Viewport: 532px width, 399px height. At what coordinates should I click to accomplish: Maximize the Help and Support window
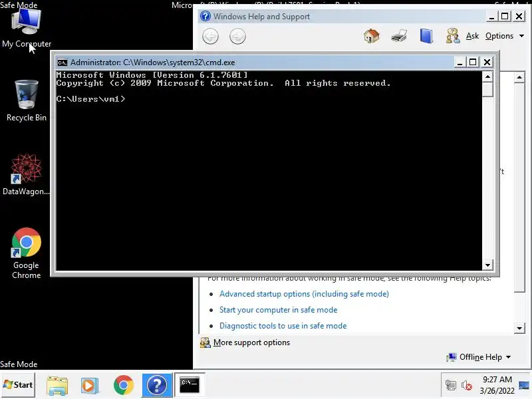pyautogui.click(x=505, y=16)
